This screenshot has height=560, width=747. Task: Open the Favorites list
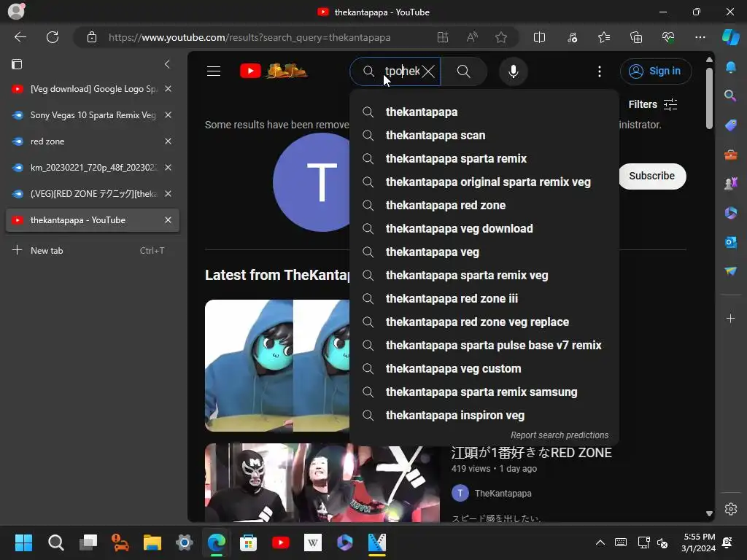(604, 37)
